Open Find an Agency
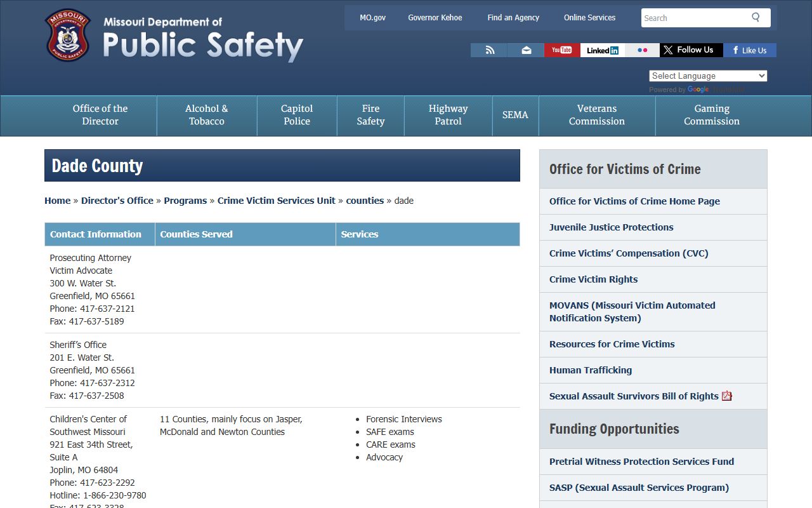 pyautogui.click(x=513, y=18)
